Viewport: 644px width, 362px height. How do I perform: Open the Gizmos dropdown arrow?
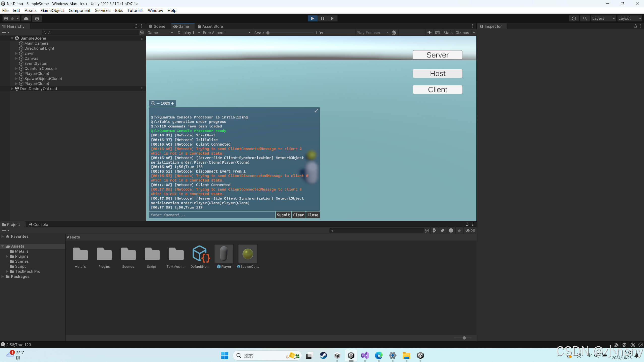[x=474, y=33]
